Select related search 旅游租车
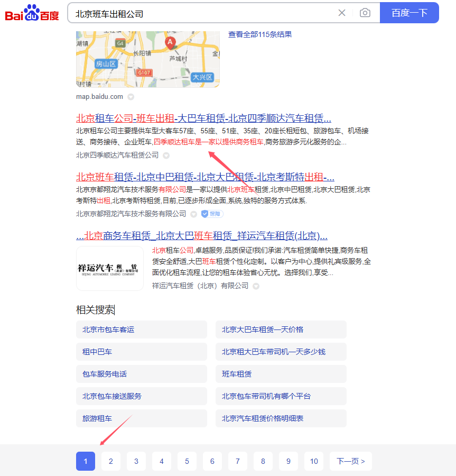456x476 pixels. (142, 418)
